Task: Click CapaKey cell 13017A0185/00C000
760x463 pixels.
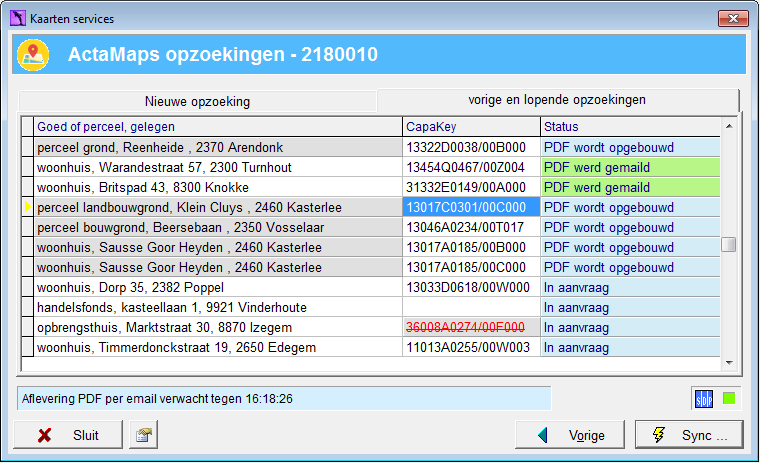Action: coord(471,267)
